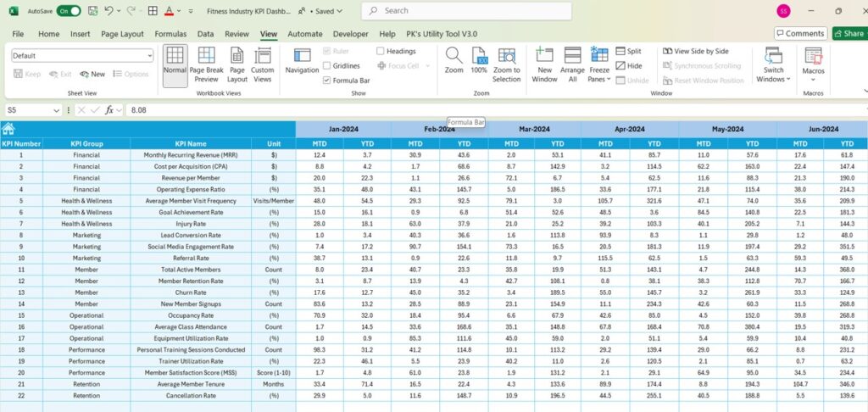Click the Redo arrow icon
Image resolution: width=868 pixels, height=412 pixels.
(x=131, y=10)
